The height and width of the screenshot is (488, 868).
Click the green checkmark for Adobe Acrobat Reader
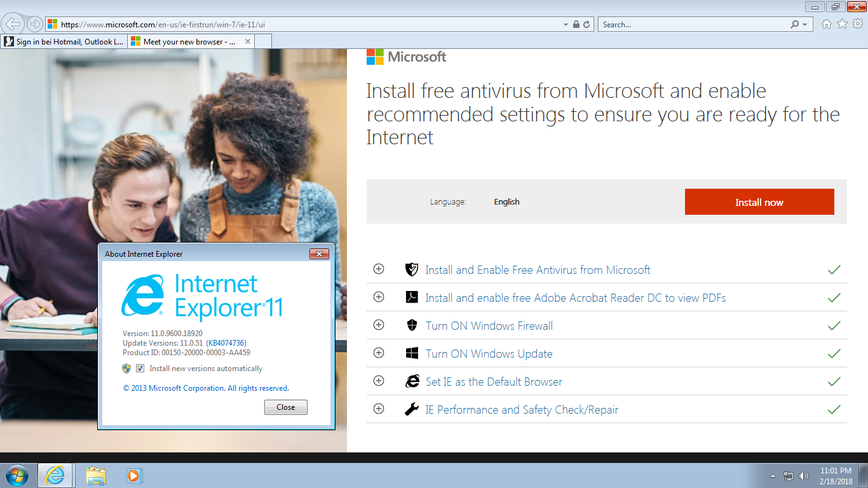pos(834,298)
